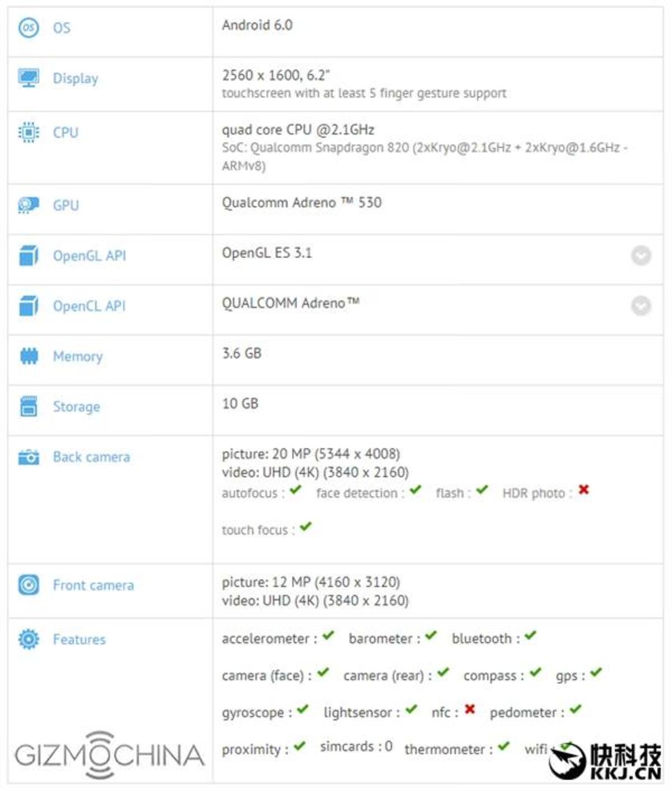Click the green check beside autofocus
The width and height of the screenshot is (672, 791).
click(x=296, y=490)
